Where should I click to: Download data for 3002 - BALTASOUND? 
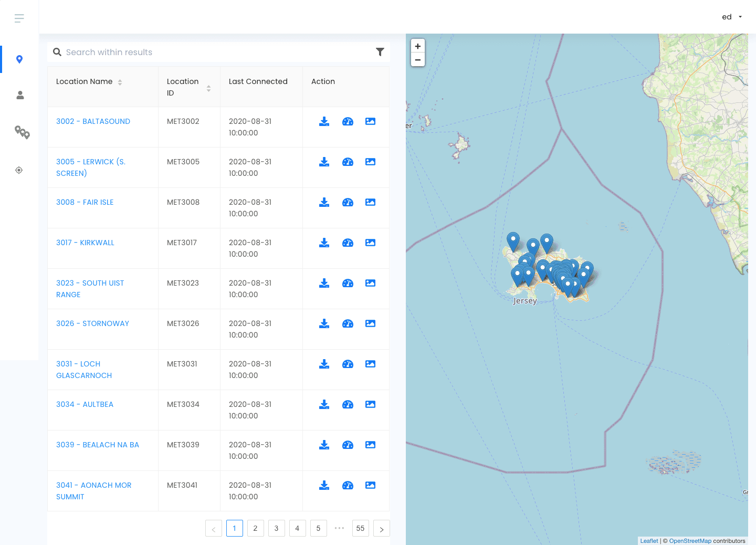pos(324,121)
